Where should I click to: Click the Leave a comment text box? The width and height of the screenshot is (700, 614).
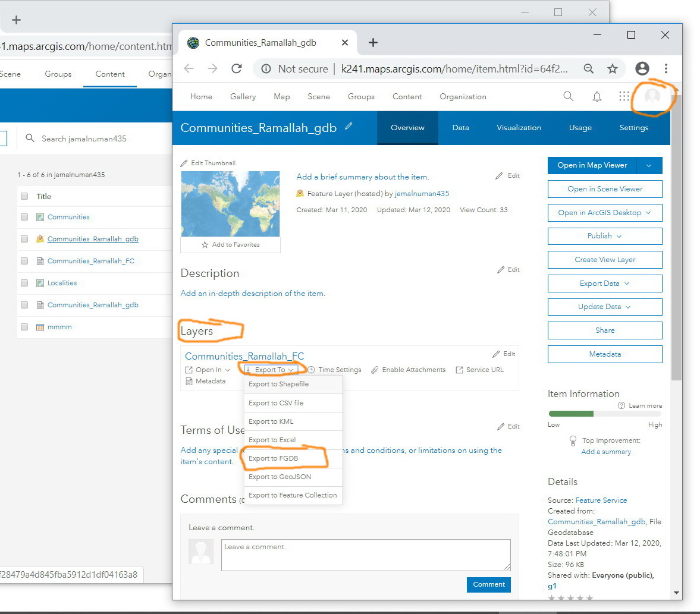[x=366, y=555]
